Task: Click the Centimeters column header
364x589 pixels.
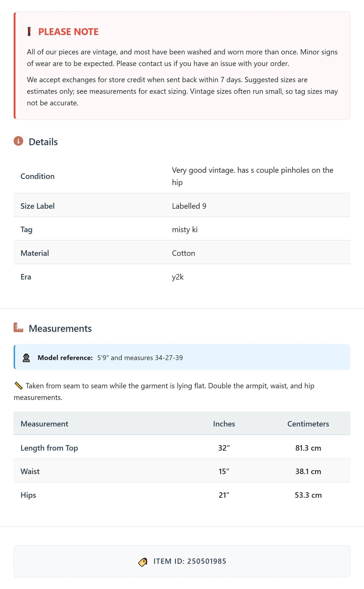Action: click(x=308, y=424)
